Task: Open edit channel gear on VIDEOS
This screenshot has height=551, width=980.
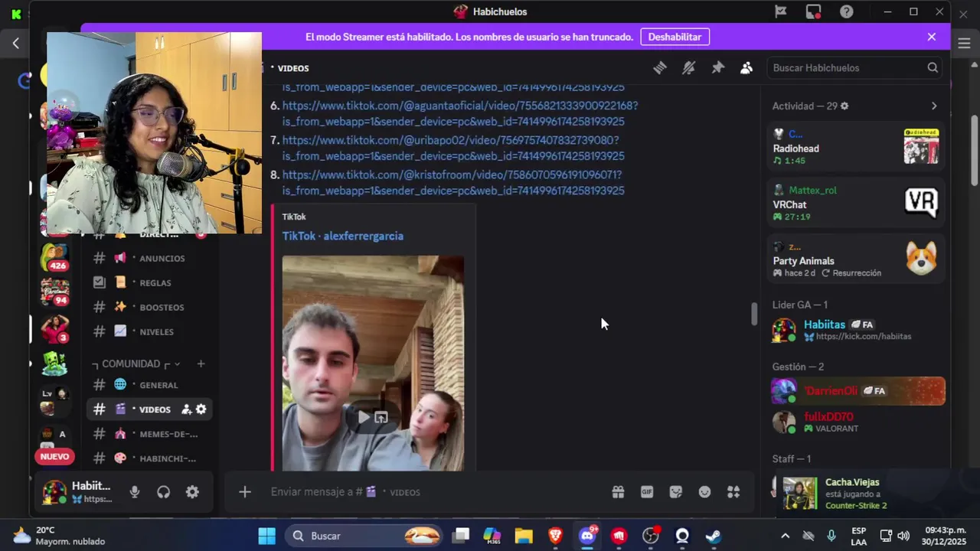Action: (x=201, y=409)
